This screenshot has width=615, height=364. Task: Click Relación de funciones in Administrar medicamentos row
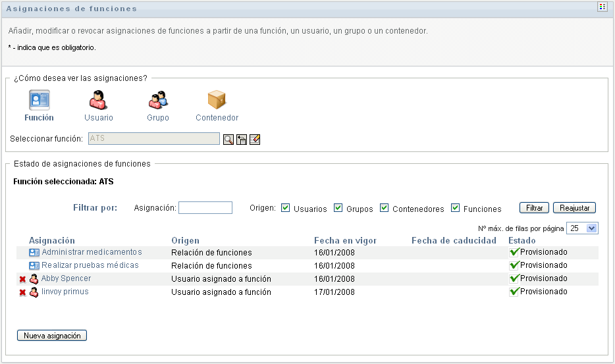click(x=211, y=253)
